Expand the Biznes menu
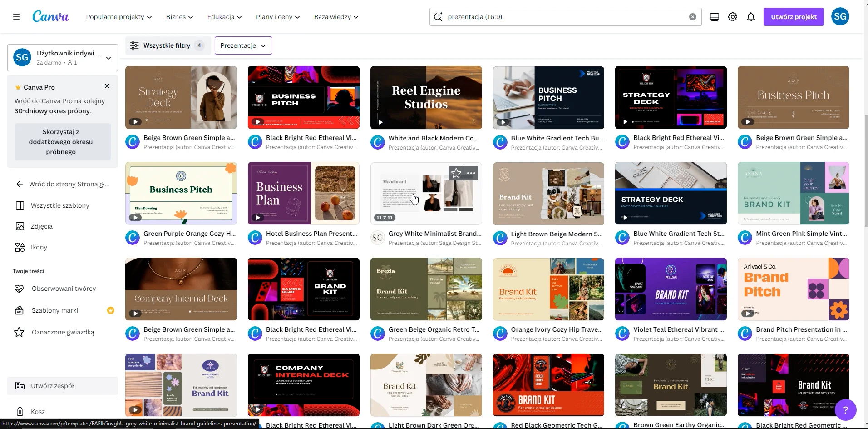 (179, 17)
